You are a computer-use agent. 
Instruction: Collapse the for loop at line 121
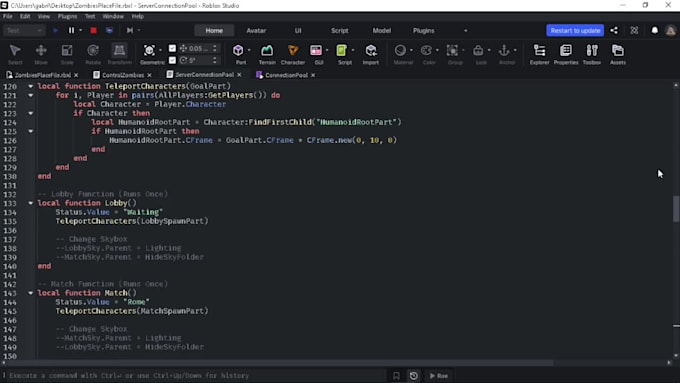coord(31,95)
